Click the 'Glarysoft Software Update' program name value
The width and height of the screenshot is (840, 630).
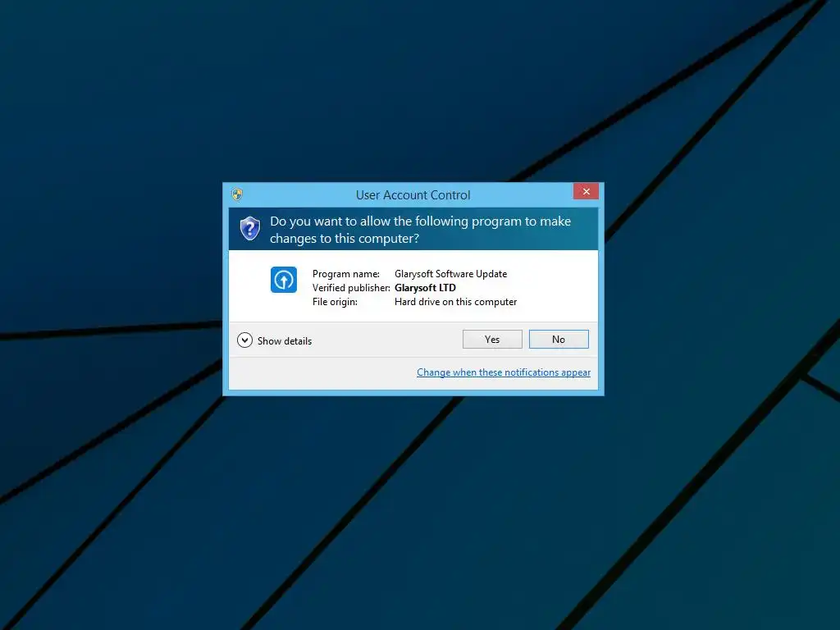tap(450, 274)
